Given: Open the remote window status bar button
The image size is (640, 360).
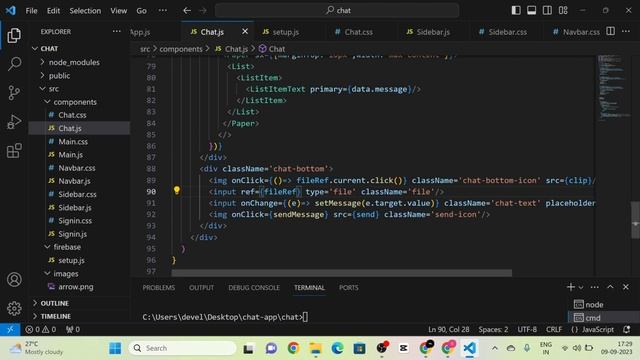Looking at the screenshot, I should click(10, 329).
